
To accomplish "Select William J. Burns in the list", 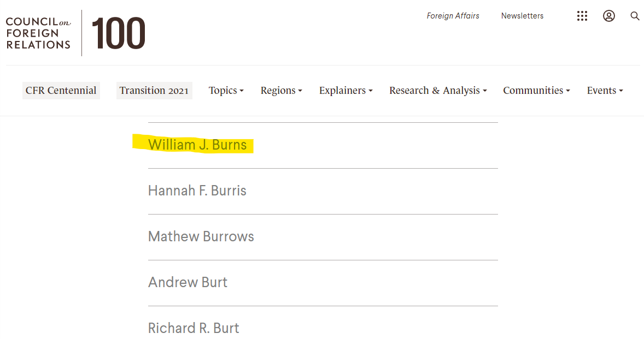I will pyautogui.click(x=197, y=145).
